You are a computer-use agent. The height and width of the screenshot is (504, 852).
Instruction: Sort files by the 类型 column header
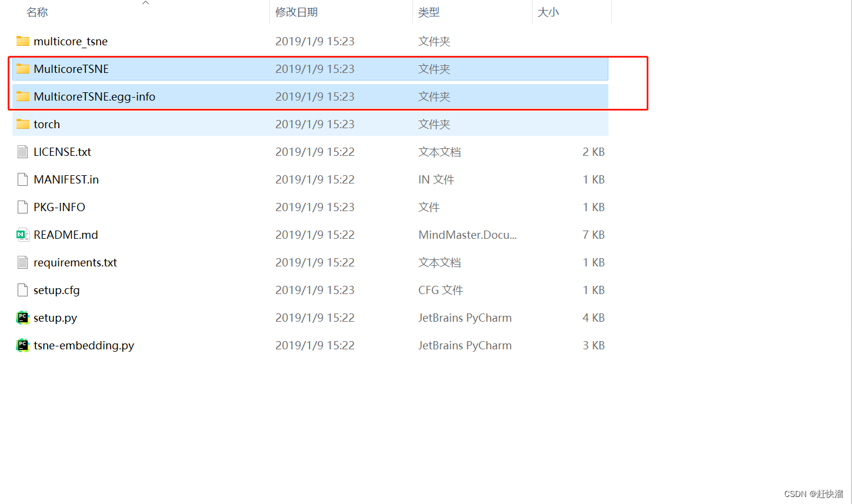429,12
